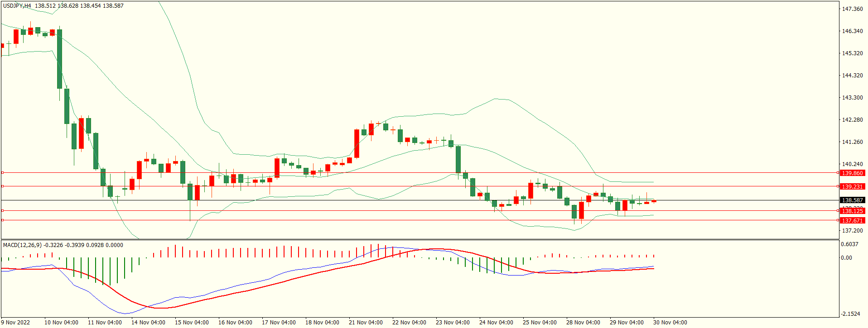Click the 0.6037 MACD scale value

point(849,244)
